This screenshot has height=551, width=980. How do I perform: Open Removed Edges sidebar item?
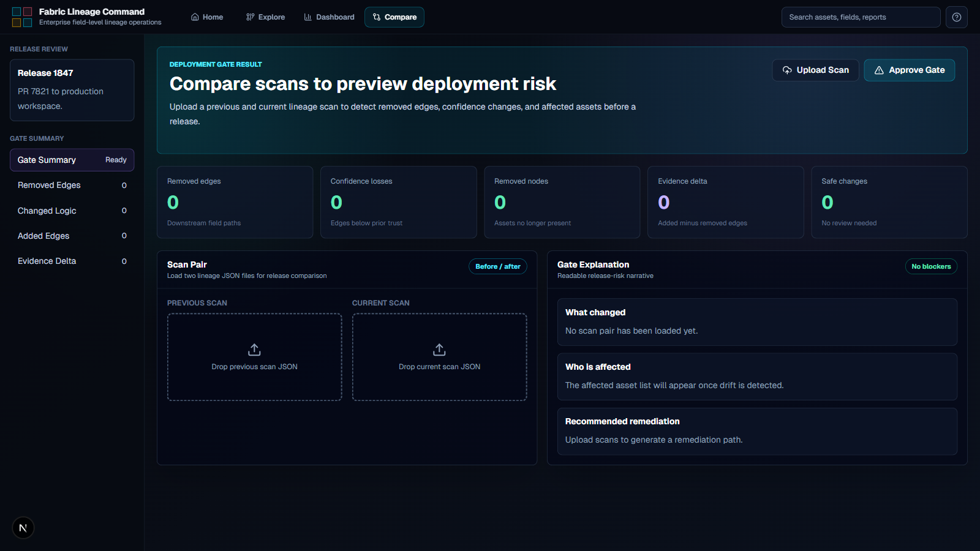pos(72,185)
